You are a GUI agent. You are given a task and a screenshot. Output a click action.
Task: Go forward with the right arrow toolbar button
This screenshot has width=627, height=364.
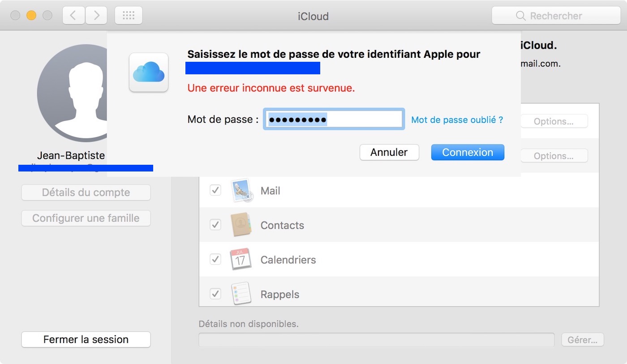pyautogui.click(x=96, y=16)
